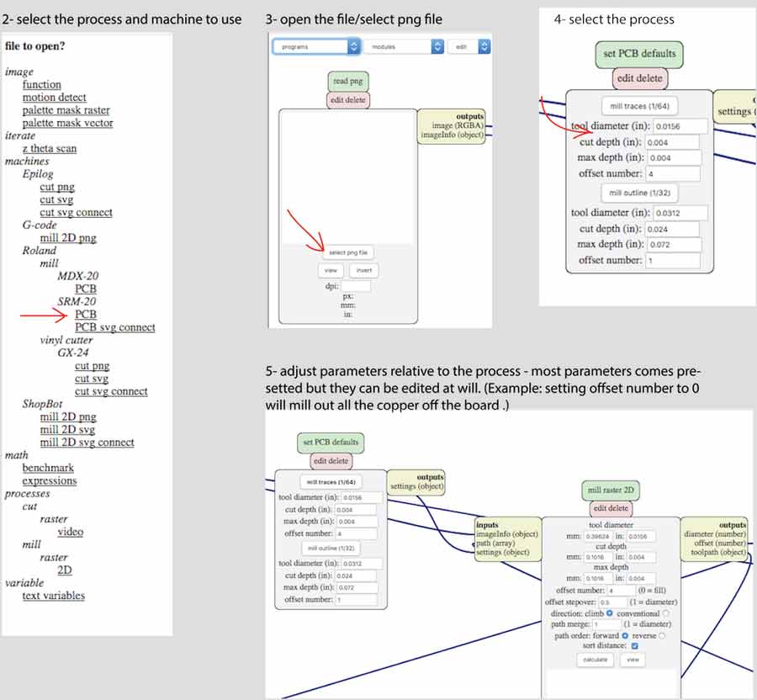Screen dimensions: 757x700
Task: Click the calculate button in mill raster 2D
Action: (x=596, y=660)
